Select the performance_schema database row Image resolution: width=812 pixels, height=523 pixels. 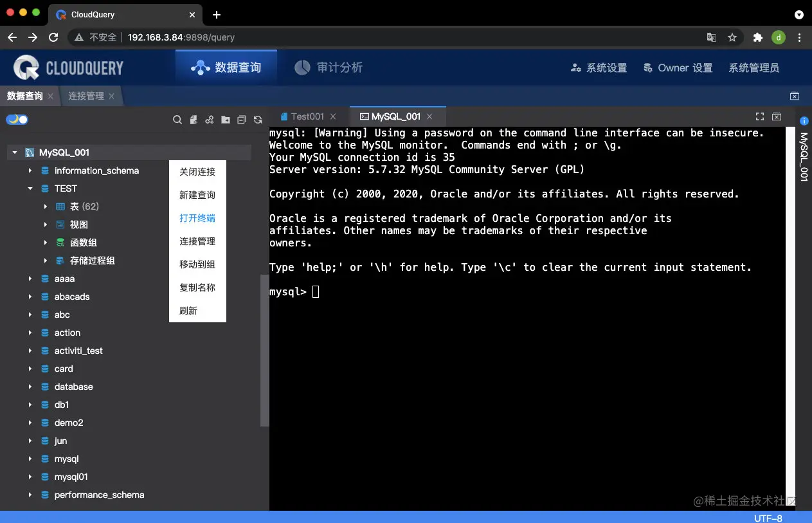[x=99, y=495]
